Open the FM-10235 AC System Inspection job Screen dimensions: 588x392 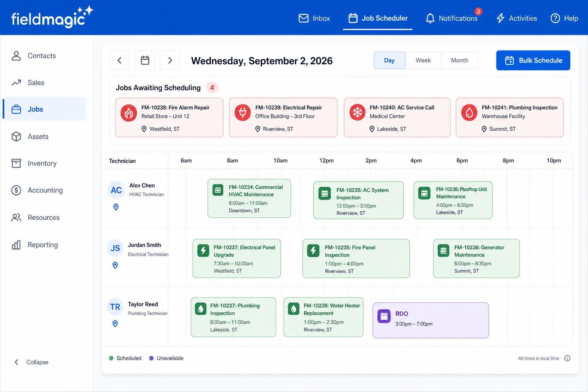[358, 200]
